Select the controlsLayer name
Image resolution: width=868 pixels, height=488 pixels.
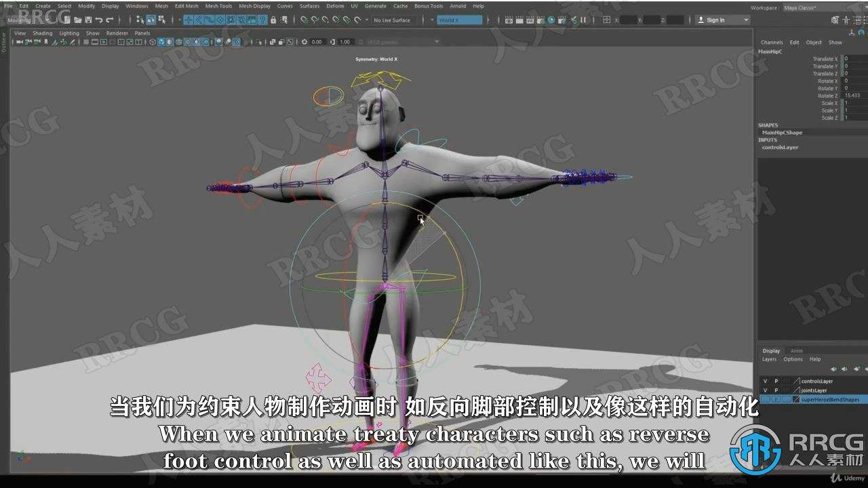click(x=817, y=381)
